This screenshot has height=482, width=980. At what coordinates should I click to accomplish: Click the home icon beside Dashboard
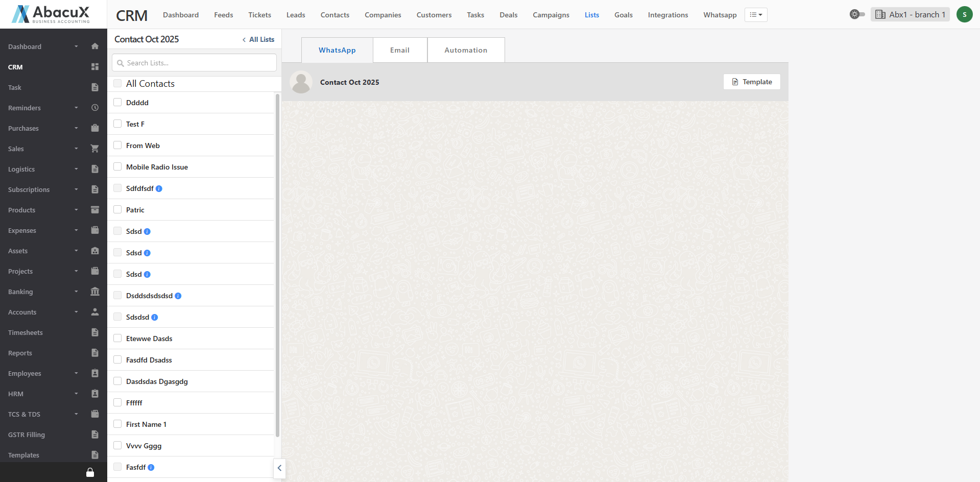94,46
